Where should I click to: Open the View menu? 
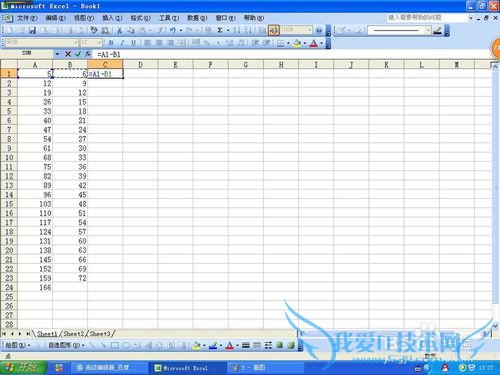click(x=84, y=18)
